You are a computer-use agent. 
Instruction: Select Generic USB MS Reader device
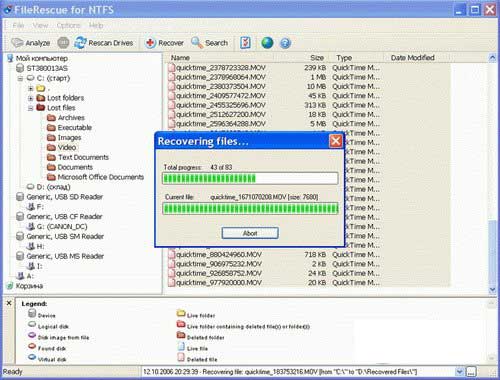65,256
